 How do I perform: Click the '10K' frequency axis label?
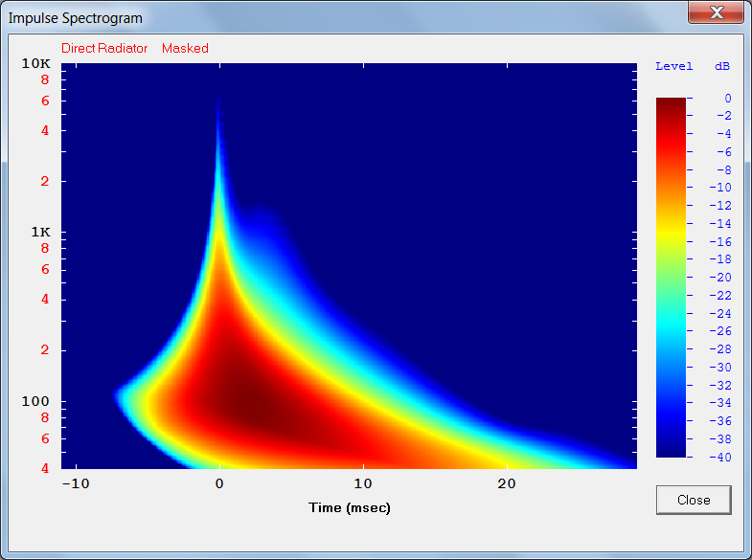pos(36,64)
